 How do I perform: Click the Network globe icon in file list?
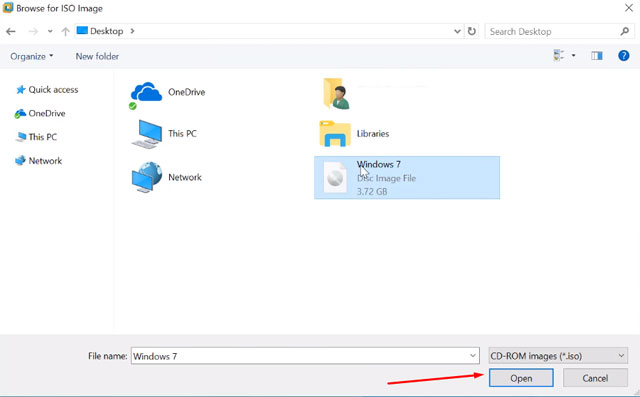click(x=147, y=177)
